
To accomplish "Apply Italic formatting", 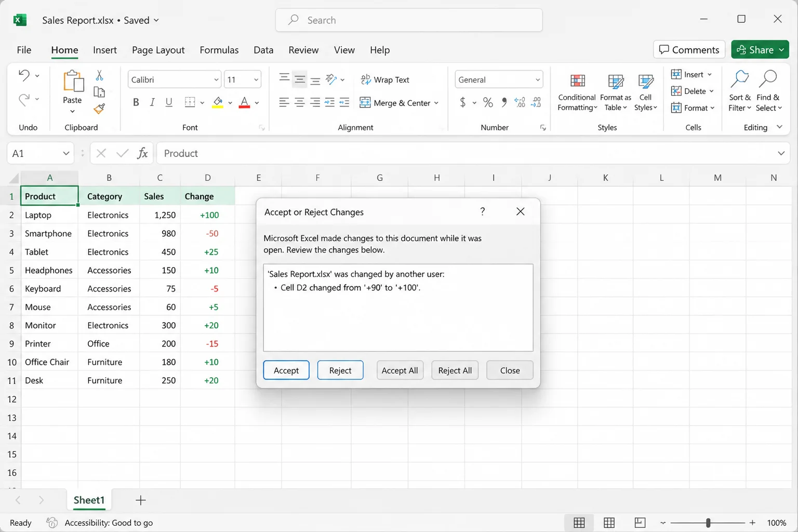I will 152,102.
